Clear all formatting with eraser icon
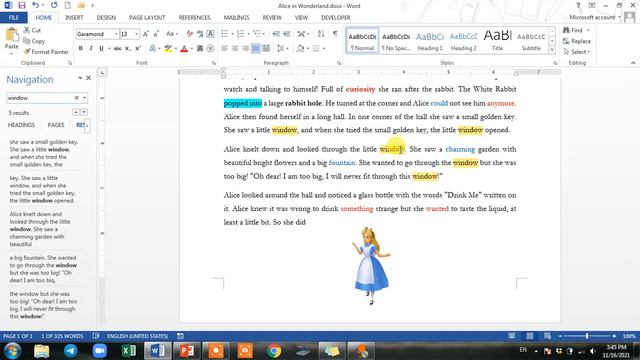 point(190,34)
